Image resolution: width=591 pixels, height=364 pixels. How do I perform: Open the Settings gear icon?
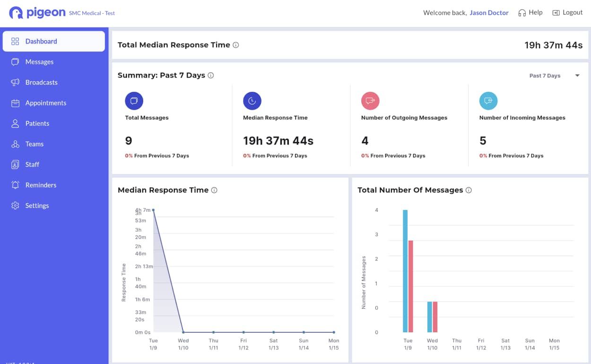[15, 205]
